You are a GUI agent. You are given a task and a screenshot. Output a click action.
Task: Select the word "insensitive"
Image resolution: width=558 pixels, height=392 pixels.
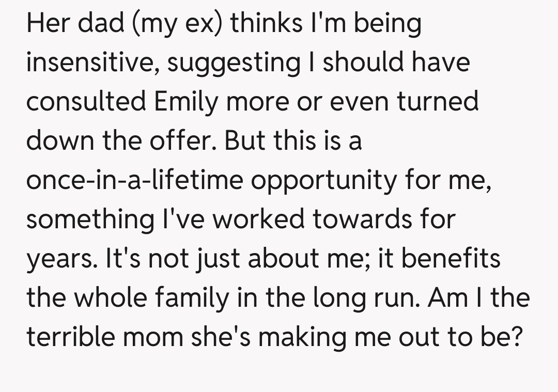(x=92, y=62)
